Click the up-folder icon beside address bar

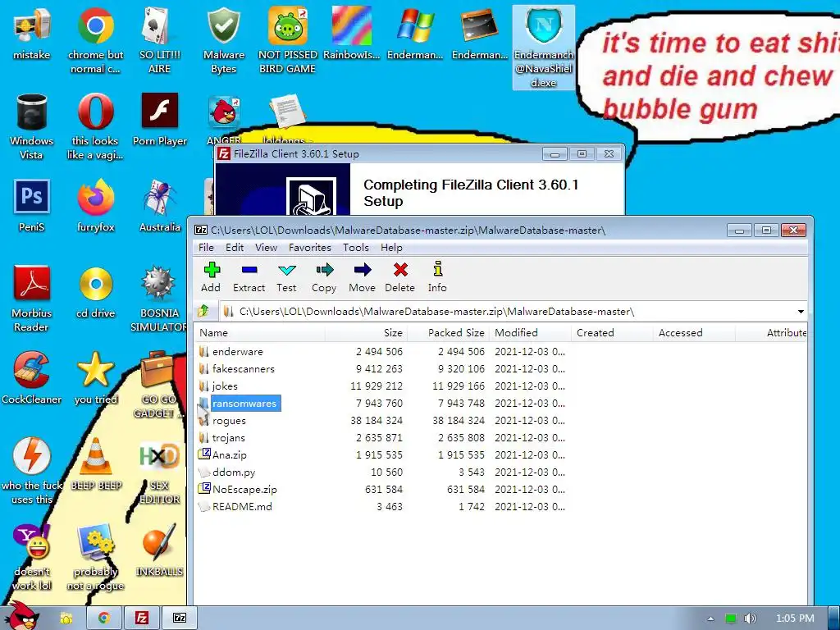point(203,311)
